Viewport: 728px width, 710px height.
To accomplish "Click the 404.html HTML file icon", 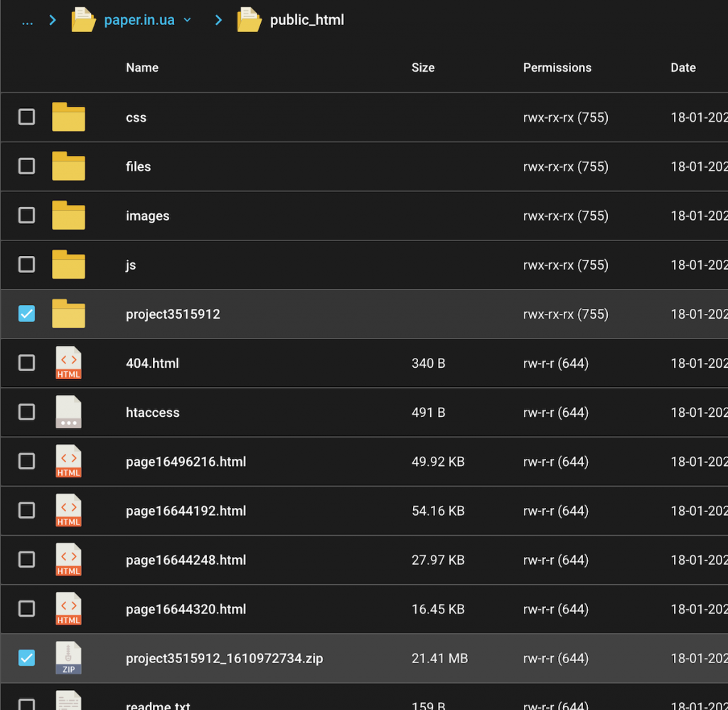I will tap(68, 363).
